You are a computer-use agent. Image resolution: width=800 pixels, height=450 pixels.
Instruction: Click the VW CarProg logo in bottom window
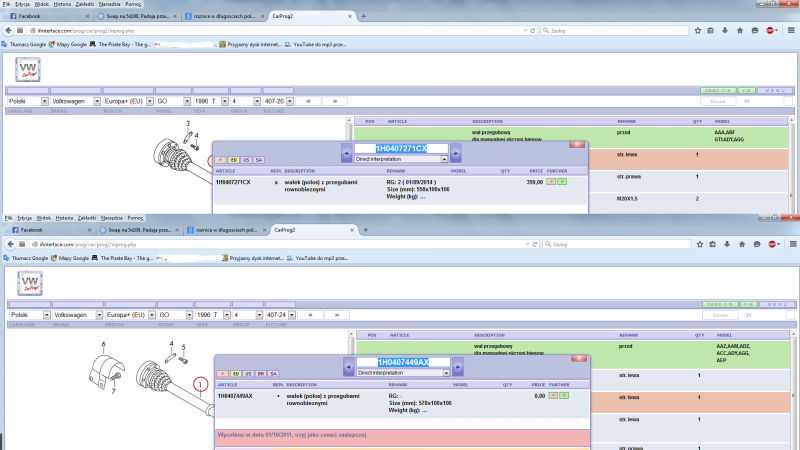point(30,283)
